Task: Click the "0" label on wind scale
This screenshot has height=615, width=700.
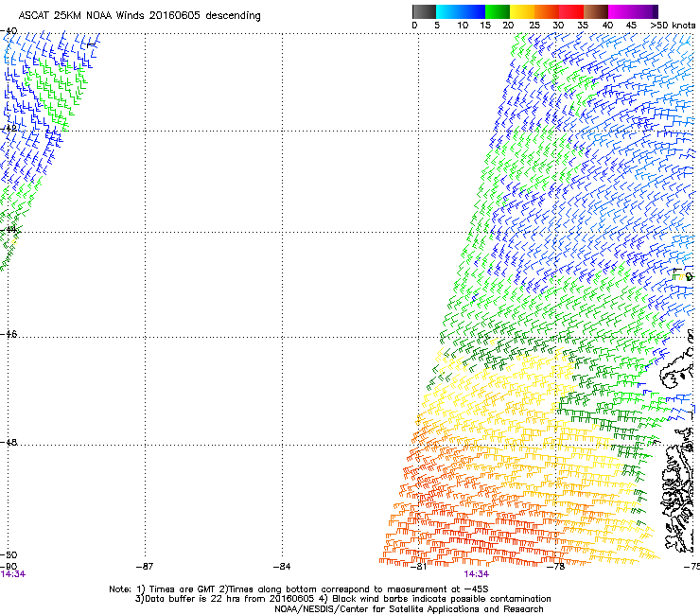Action: (414, 26)
